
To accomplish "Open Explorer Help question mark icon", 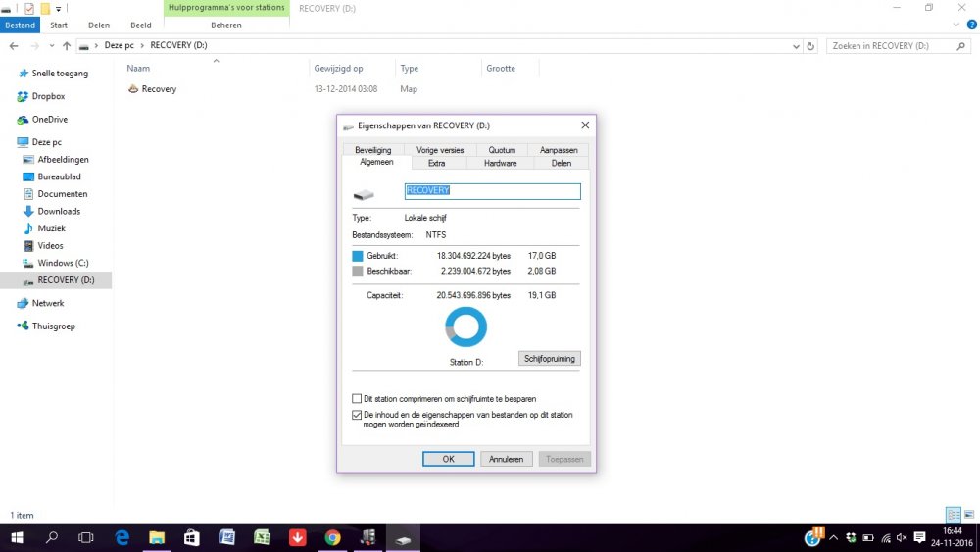I will [972, 25].
